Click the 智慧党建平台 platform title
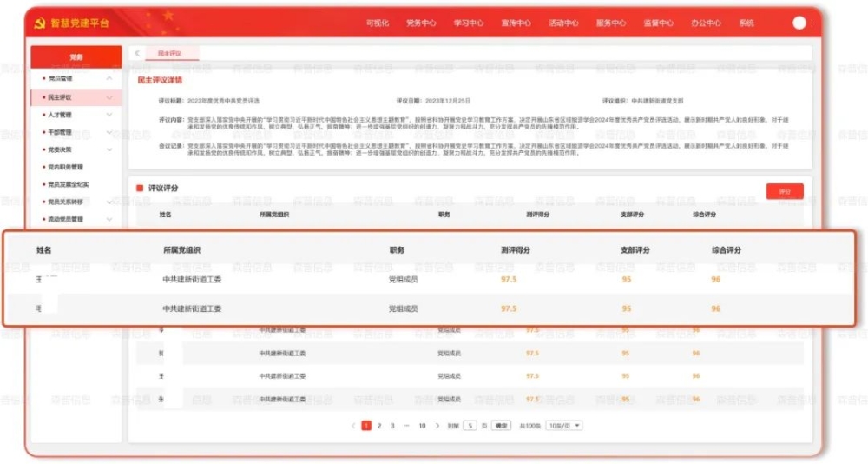The height and width of the screenshot is (464, 868). [x=80, y=23]
